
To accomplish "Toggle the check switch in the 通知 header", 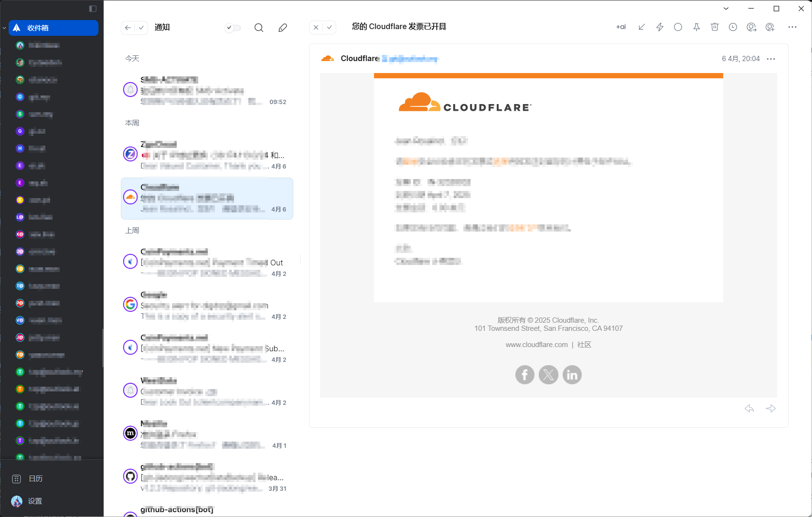I will pyautogui.click(x=233, y=28).
